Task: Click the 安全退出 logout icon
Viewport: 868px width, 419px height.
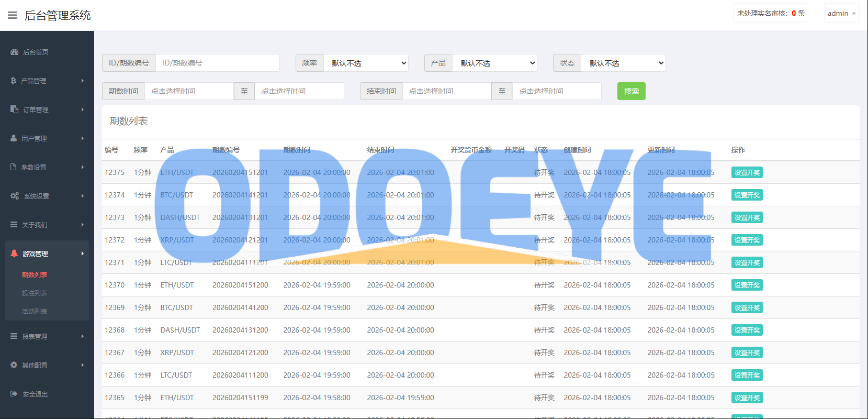Action: [x=14, y=394]
